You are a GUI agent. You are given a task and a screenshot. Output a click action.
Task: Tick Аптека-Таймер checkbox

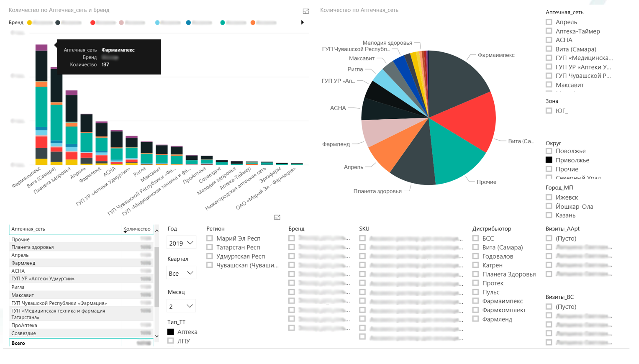(x=549, y=31)
